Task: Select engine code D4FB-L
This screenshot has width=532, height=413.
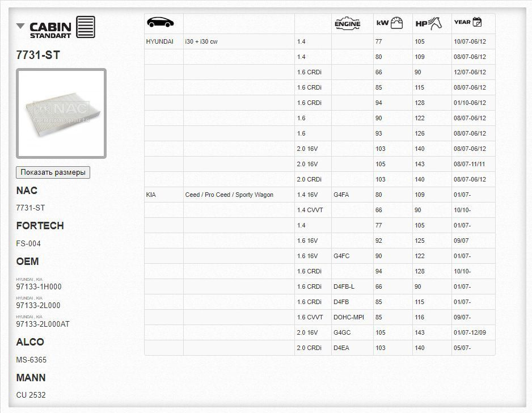Action: pyautogui.click(x=344, y=286)
